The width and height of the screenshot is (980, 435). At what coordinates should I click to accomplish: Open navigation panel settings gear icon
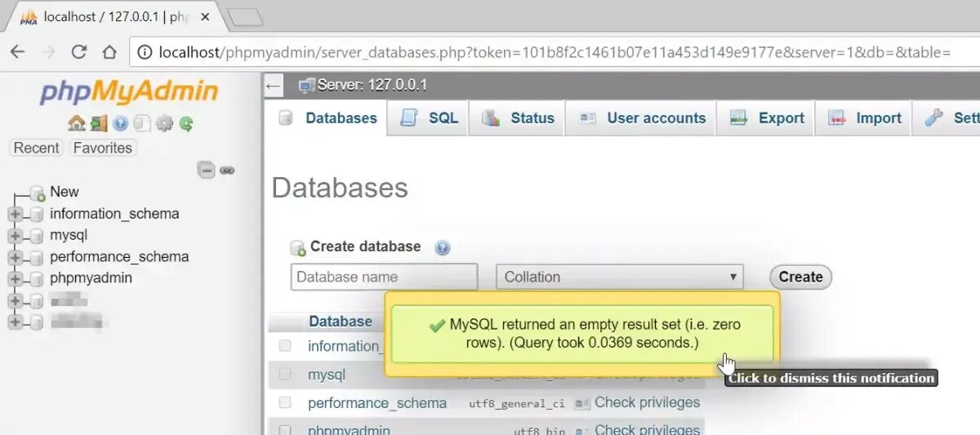click(x=164, y=123)
